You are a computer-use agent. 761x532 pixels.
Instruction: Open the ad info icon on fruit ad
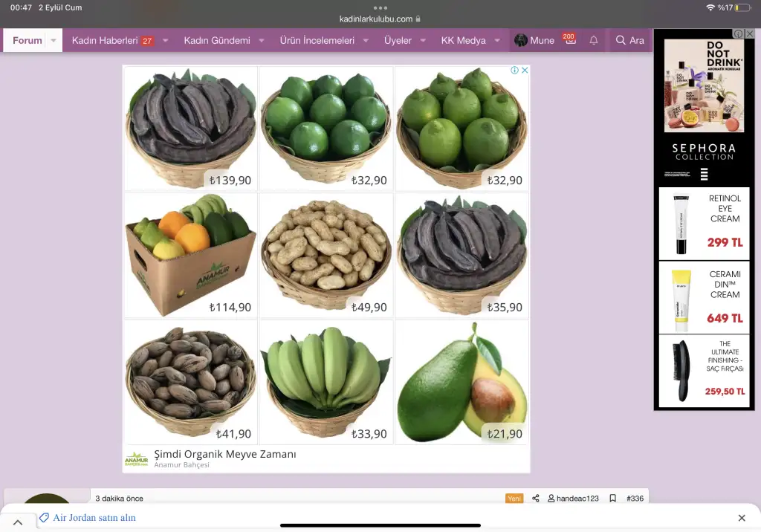point(514,70)
